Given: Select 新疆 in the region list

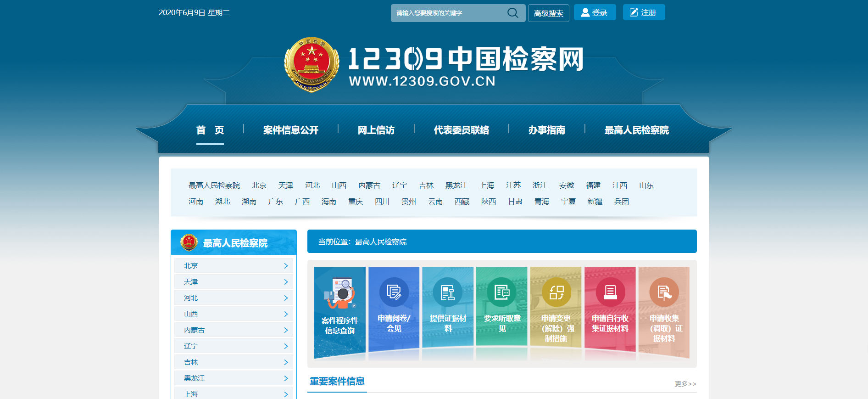Looking at the screenshot, I should [595, 202].
